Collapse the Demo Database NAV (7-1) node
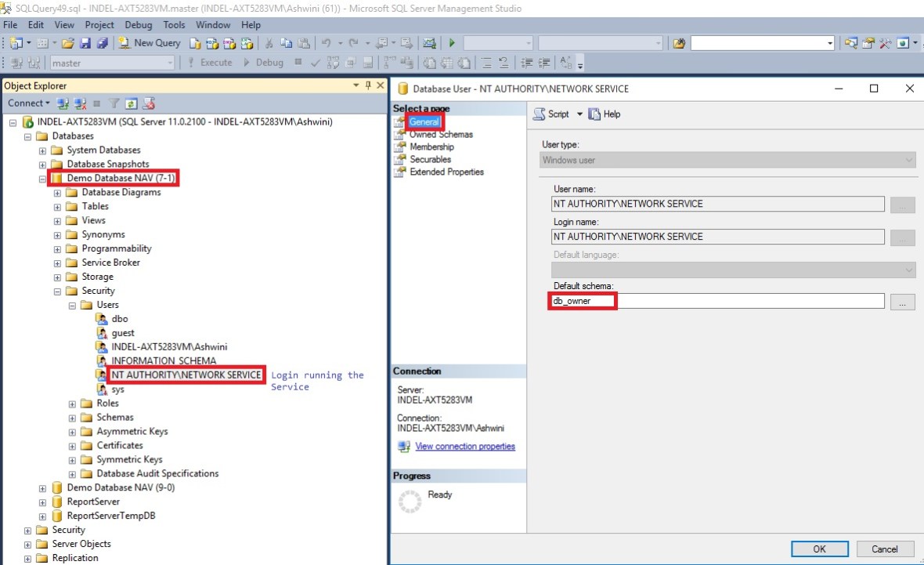The width and height of the screenshot is (924, 565). (43, 179)
